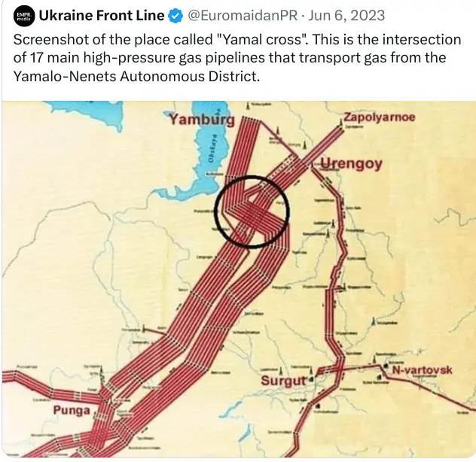Click the blue verified badge
476x462 pixels.
pyautogui.click(x=175, y=16)
